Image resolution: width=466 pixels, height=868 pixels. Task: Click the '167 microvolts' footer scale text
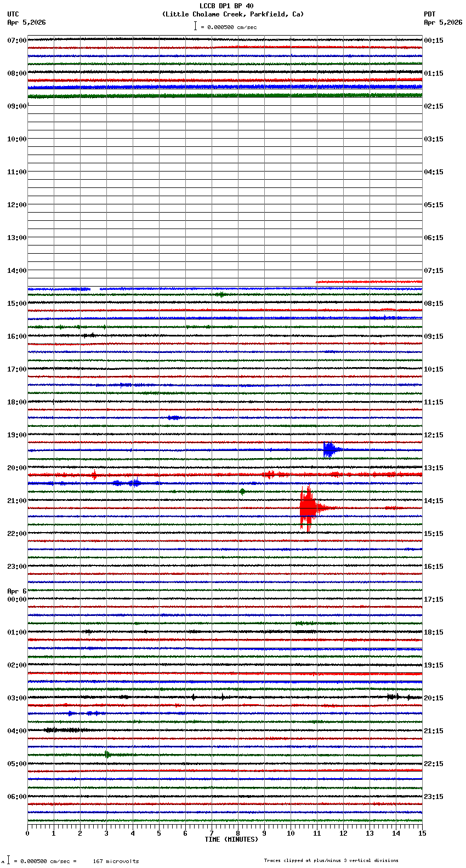[116, 861]
